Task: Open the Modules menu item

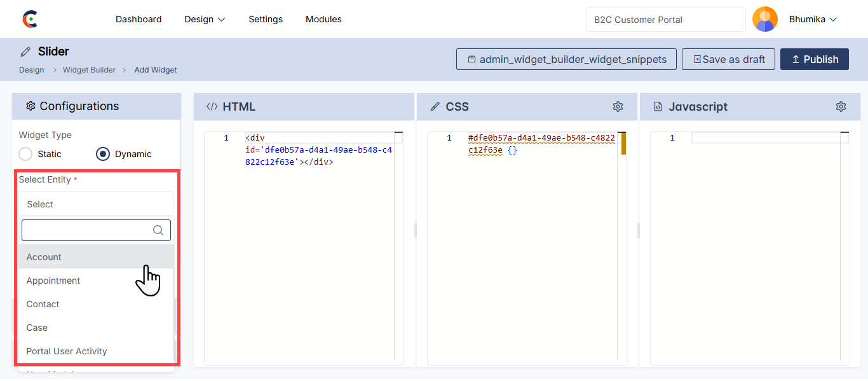Action: click(323, 19)
